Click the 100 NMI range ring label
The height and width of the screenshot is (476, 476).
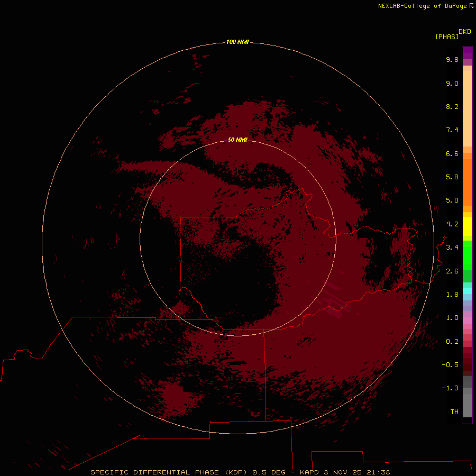click(x=237, y=42)
